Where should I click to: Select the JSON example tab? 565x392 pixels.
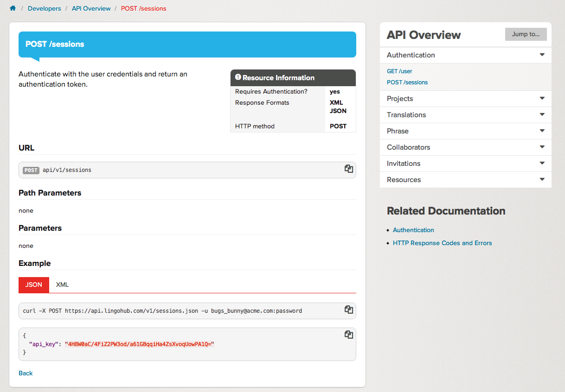coord(33,285)
